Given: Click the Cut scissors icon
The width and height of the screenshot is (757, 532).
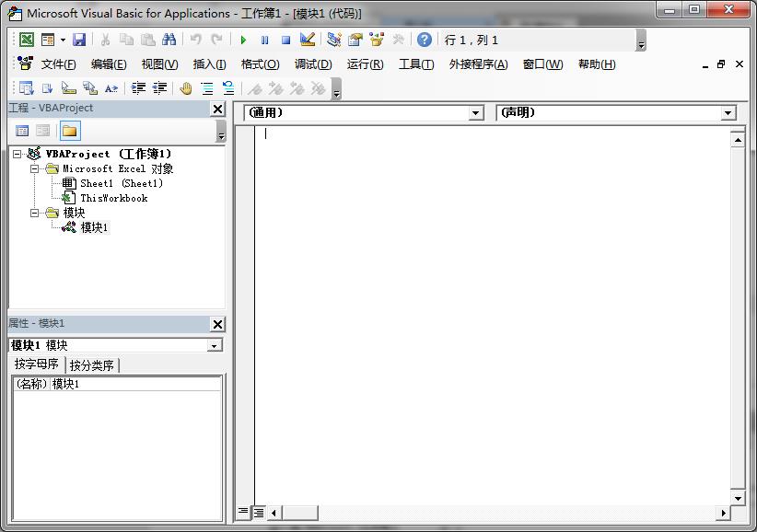Looking at the screenshot, I should [x=105, y=40].
